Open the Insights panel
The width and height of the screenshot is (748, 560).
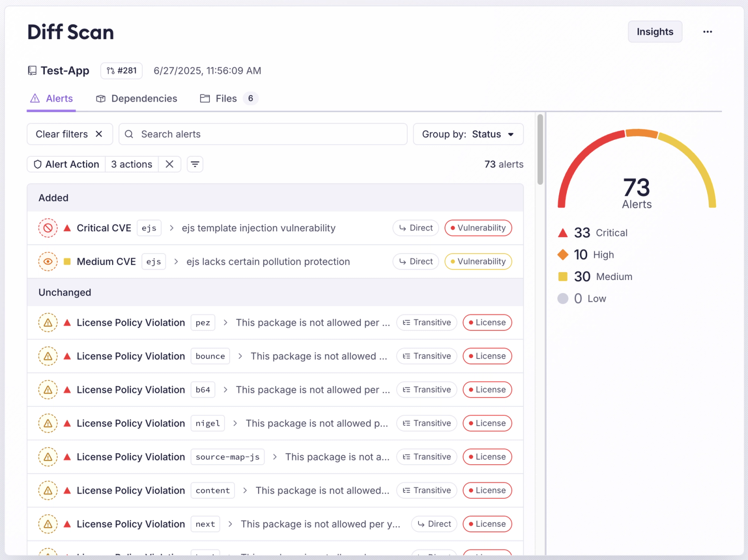[x=654, y=32]
